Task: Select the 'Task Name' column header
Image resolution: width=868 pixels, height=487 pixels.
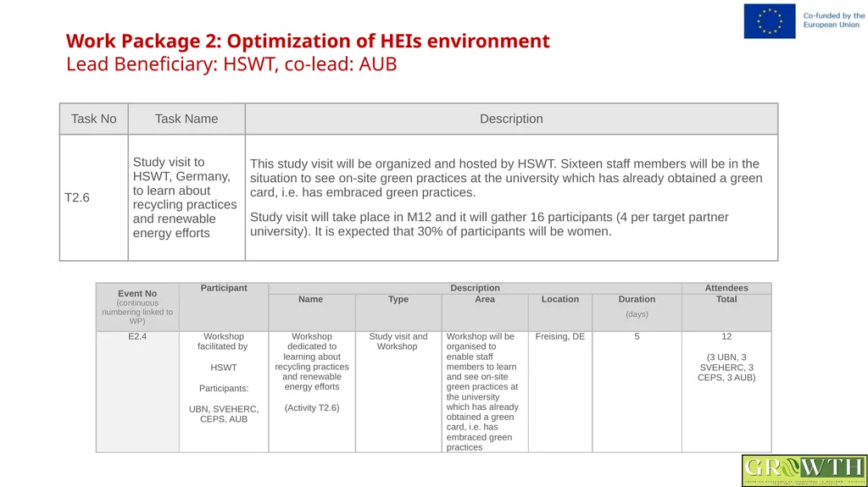Action: coord(186,119)
